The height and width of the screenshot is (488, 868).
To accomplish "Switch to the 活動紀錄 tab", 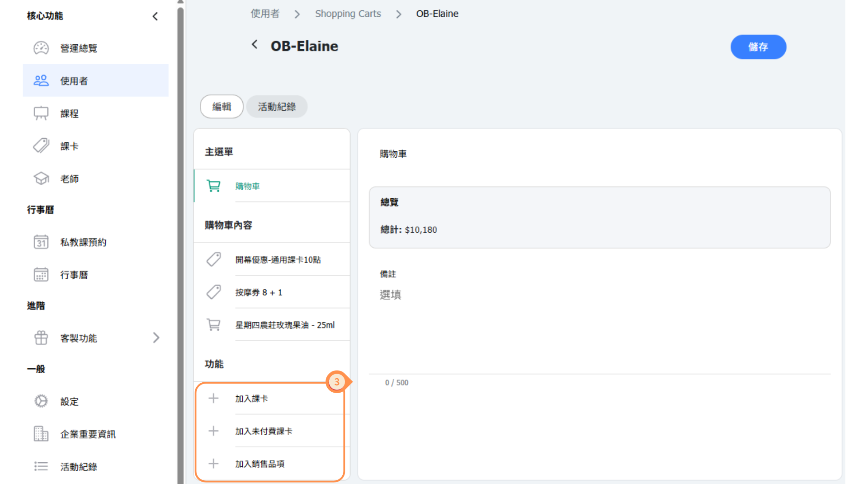I will [277, 107].
